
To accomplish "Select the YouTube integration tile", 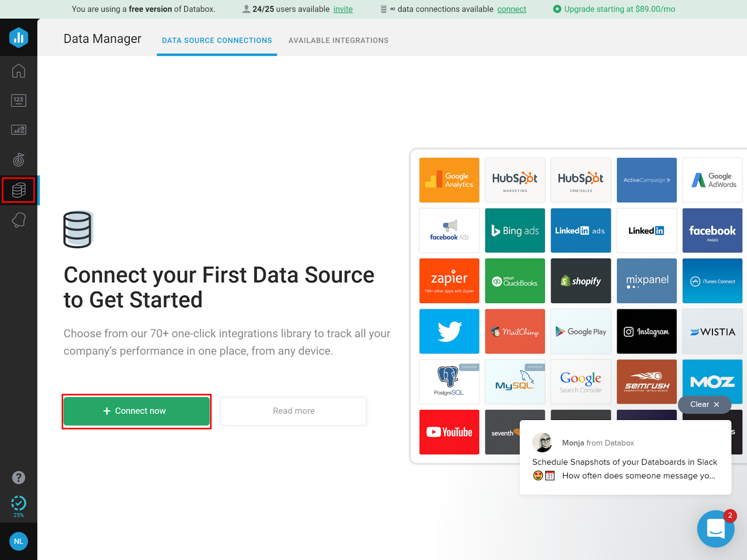I will (449, 432).
